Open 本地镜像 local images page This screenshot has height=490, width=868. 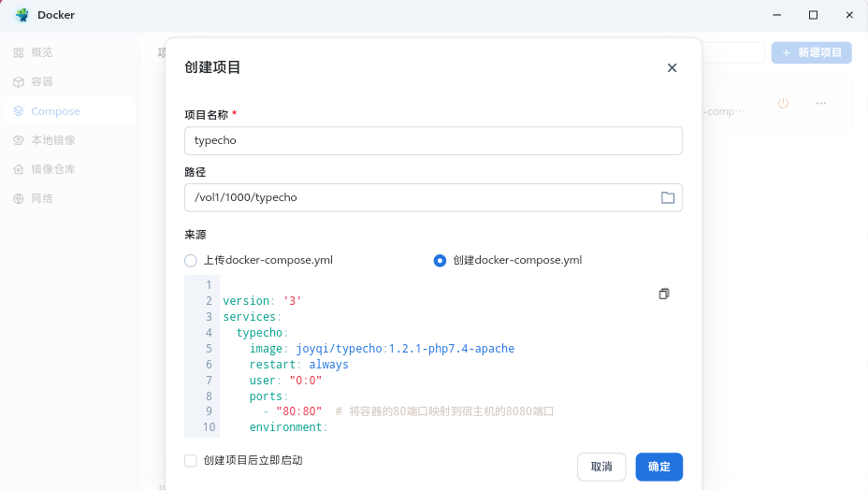[52, 140]
